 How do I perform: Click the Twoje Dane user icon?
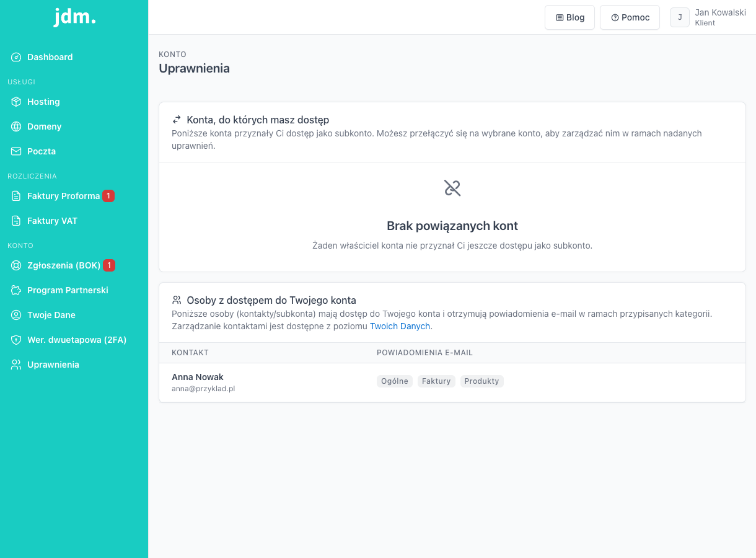(16, 315)
